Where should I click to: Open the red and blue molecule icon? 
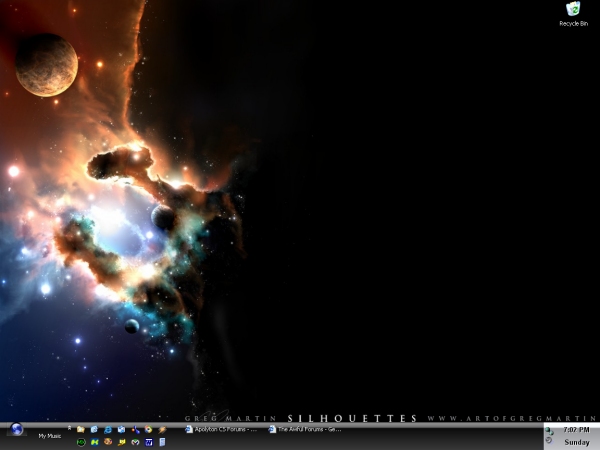click(135, 430)
